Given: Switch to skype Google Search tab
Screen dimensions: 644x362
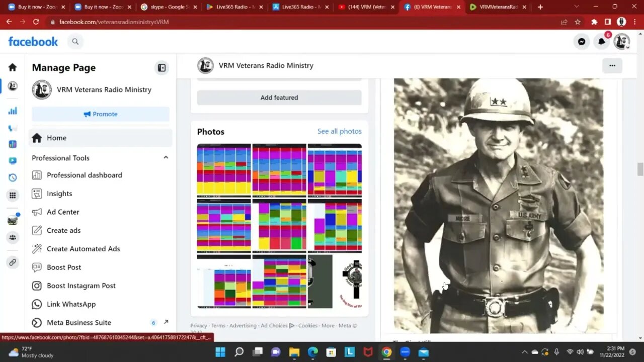Looking at the screenshot, I should 168,7.
